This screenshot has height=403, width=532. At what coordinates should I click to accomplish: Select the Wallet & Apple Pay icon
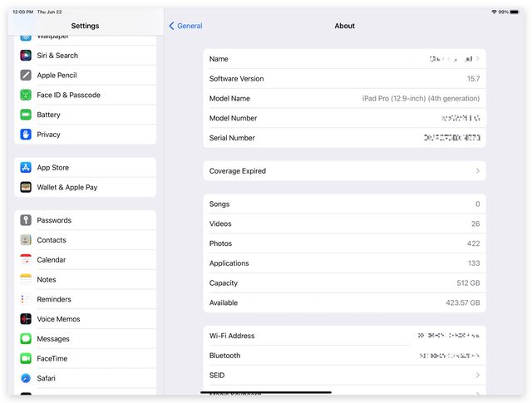[26, 188]
